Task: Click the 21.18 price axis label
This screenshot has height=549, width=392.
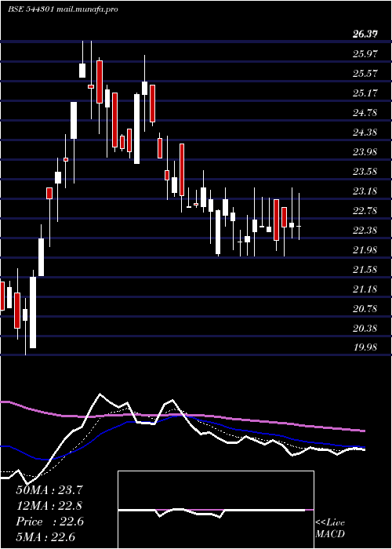Action: (365, 289)
